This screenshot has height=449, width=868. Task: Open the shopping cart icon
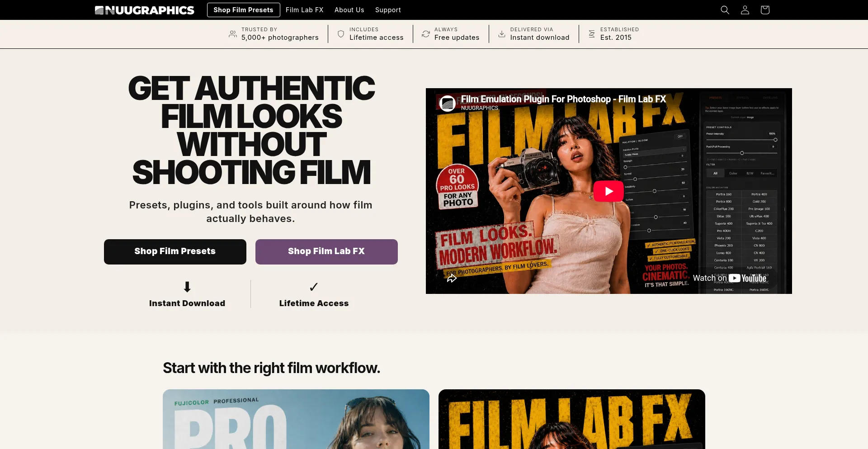click(764, 10)
